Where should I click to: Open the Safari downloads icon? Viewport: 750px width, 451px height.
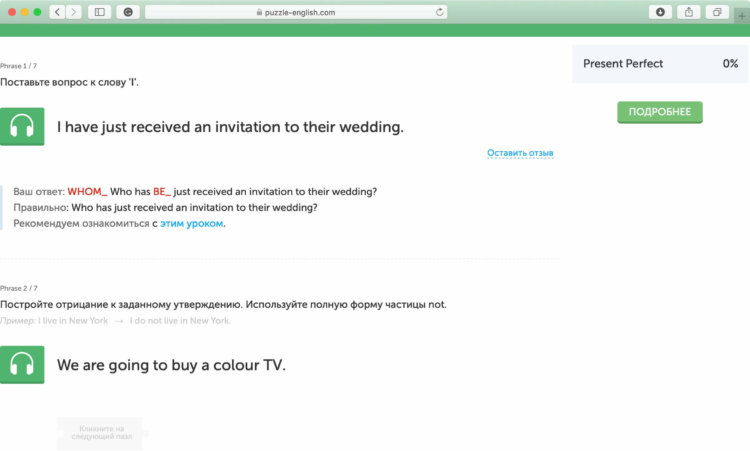[660, 12]
